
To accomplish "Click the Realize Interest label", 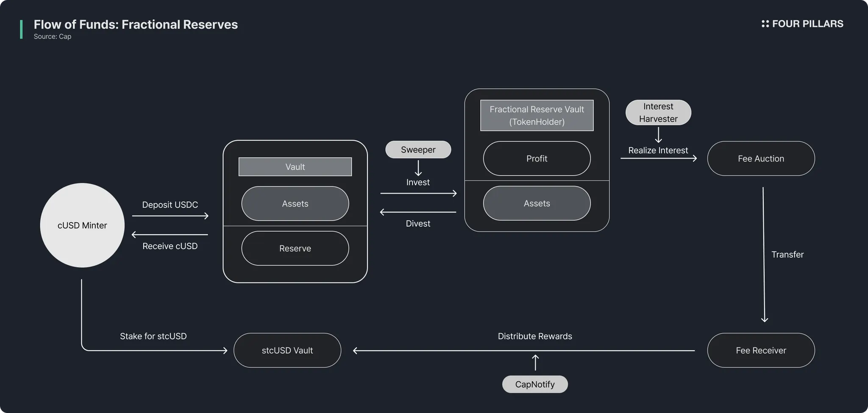I will point(658,150).
